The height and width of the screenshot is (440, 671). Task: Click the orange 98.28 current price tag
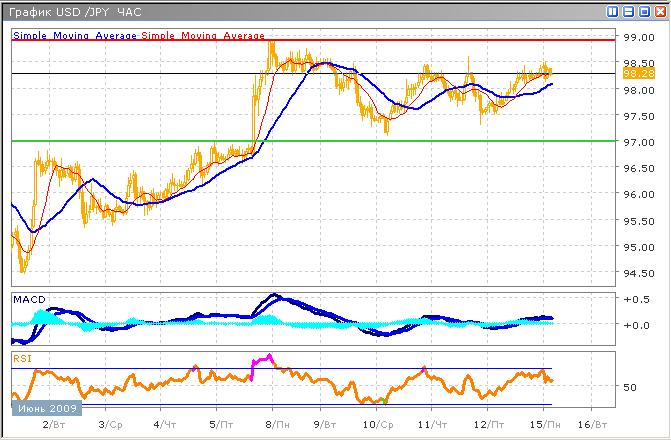(637, 73)
